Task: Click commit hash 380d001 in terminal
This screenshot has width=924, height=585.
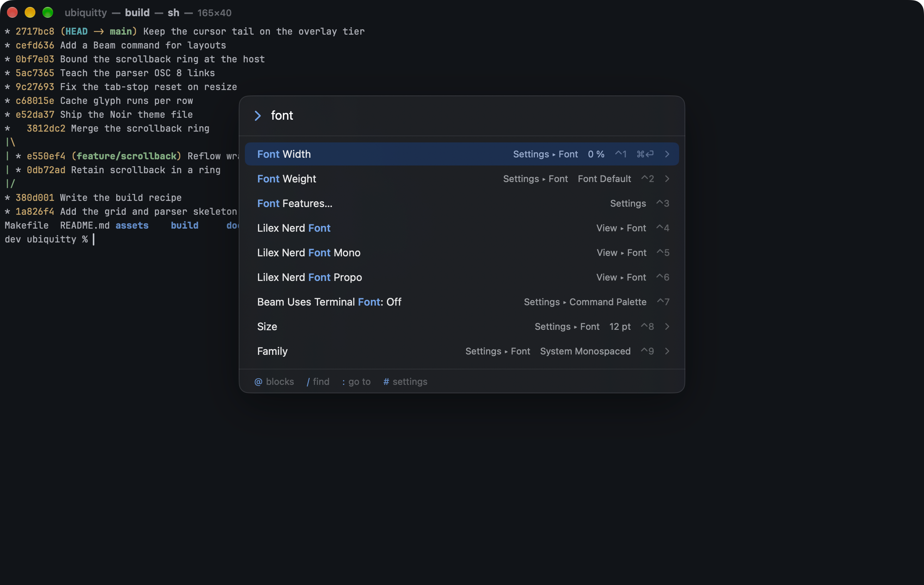Action: 35,198
